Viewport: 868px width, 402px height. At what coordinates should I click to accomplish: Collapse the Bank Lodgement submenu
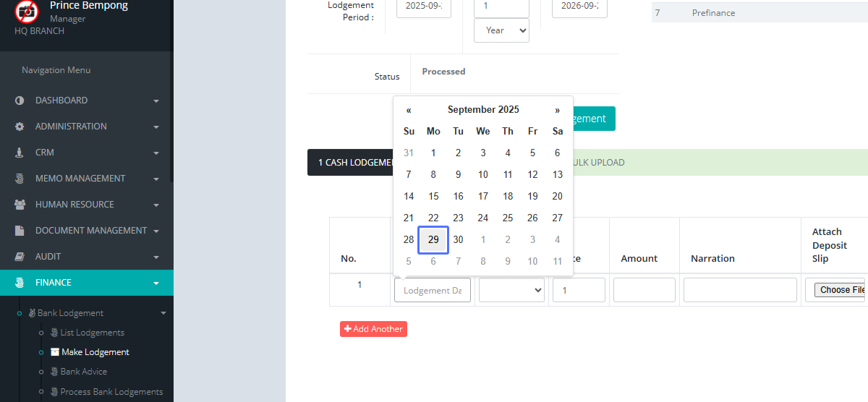pyautogui.click(x=163, y=313)
